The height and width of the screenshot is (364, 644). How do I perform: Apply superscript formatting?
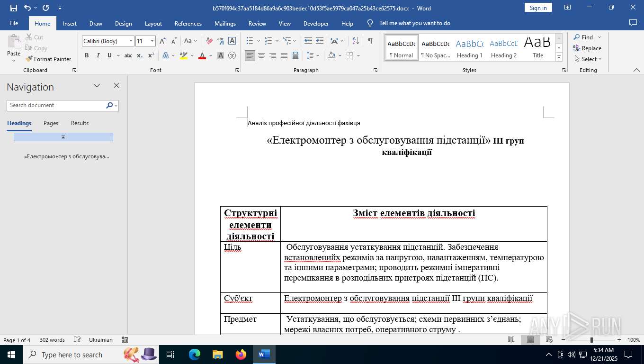[x=151, y=56]
